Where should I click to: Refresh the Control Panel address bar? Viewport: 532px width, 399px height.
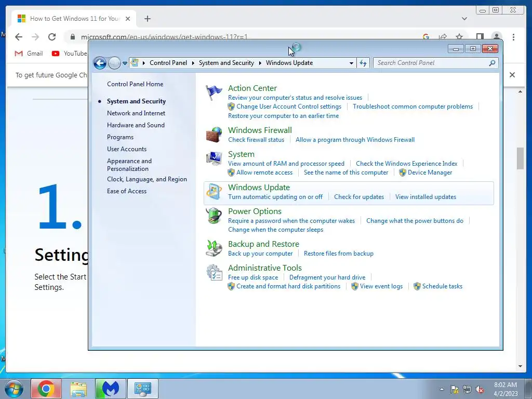coord(363,63)
